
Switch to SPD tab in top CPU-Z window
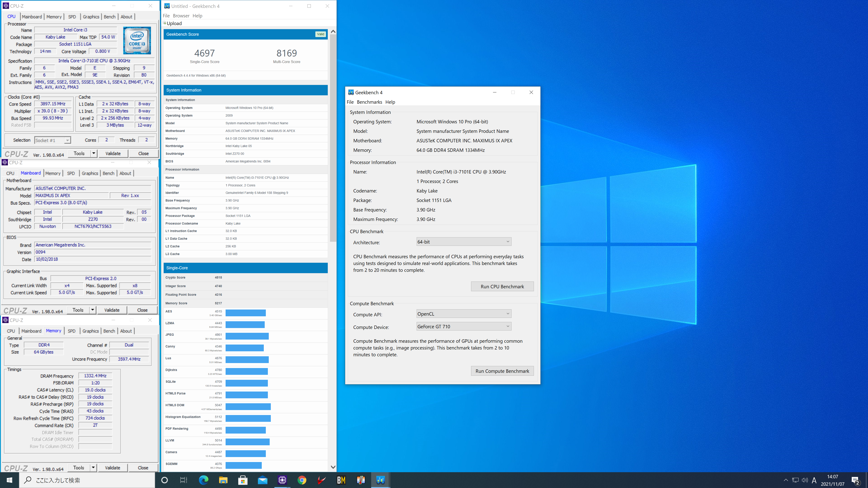(x=72, y=16)
